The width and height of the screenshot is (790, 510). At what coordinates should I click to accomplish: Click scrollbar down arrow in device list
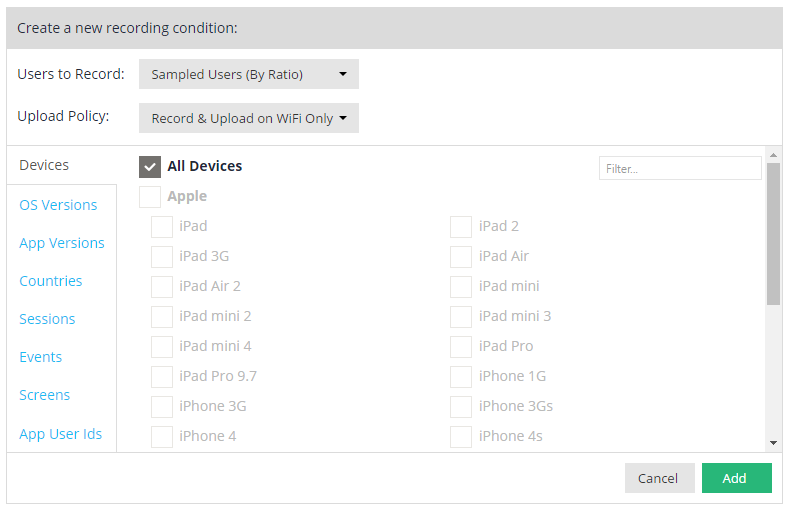pos(773,442)
